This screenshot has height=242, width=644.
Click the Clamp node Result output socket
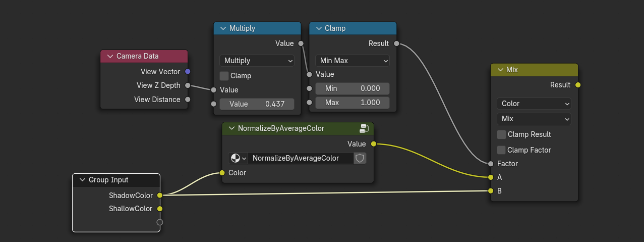click(396, 43)
